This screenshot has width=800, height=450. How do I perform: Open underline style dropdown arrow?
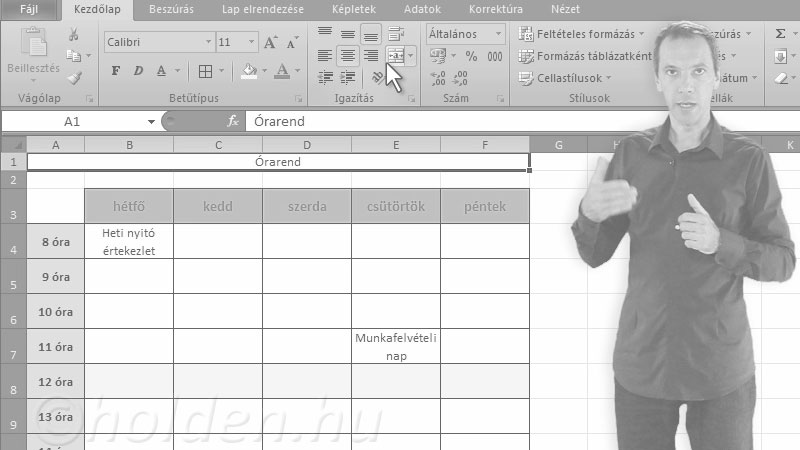[177, 71]
